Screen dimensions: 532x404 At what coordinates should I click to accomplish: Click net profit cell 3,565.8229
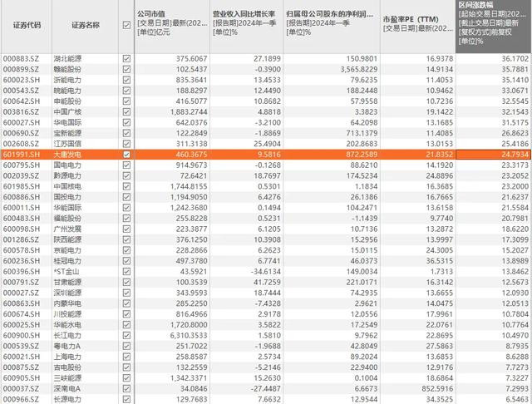[359, 69]
